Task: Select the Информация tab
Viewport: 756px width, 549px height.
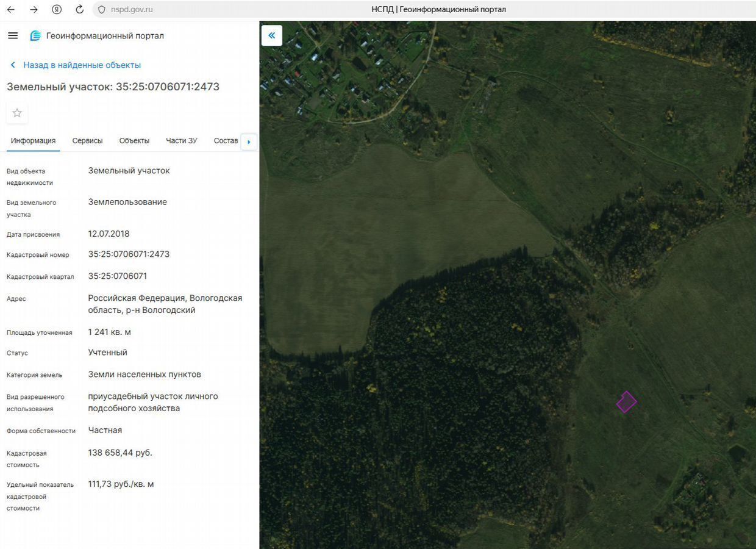Action: (33, 140)
